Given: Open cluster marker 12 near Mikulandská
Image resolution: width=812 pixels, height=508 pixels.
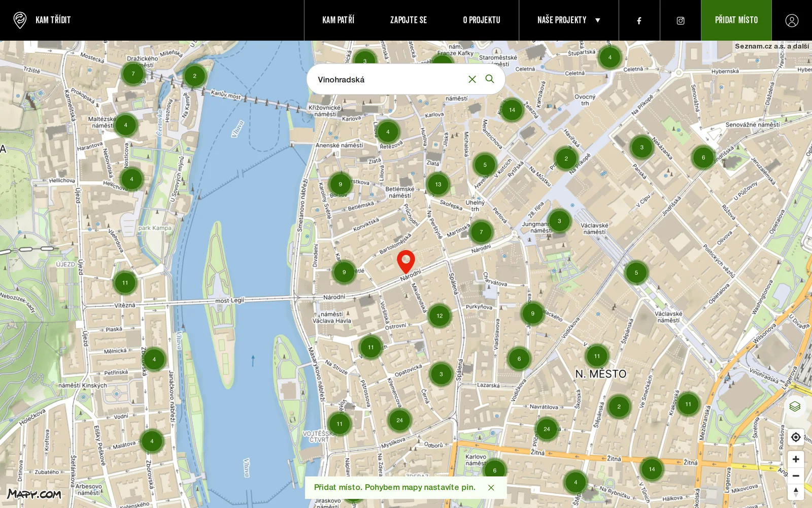Looking at the screenshot, I should pos(439,316).
